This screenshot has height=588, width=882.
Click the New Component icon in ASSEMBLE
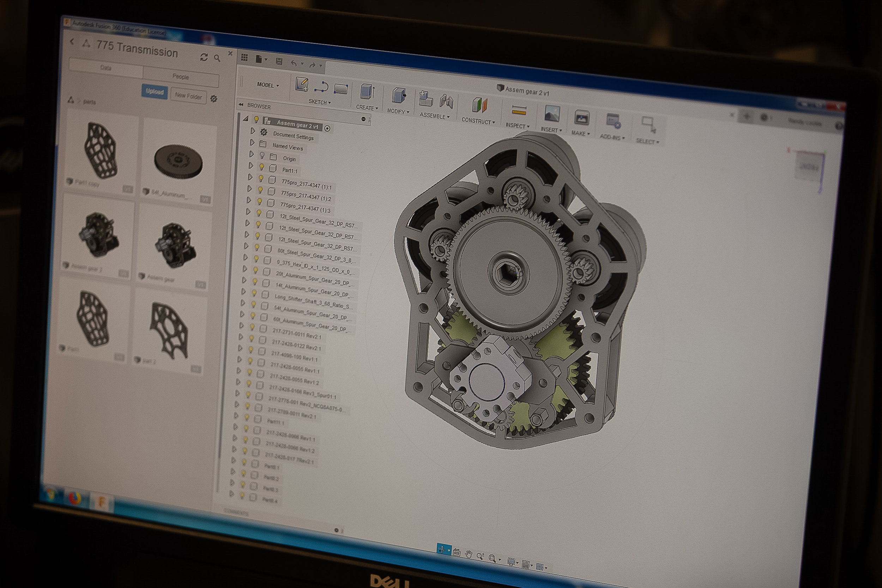(425, 99)
